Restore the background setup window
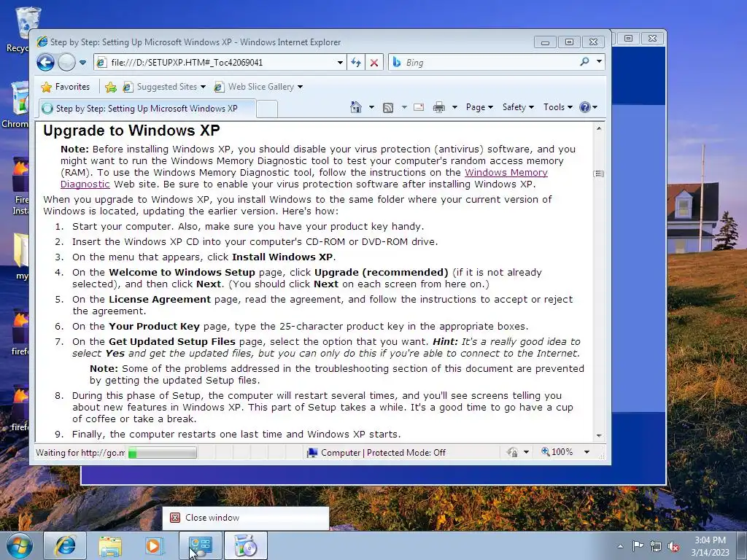This screenshot has width=747, height=560. (628, 38)
